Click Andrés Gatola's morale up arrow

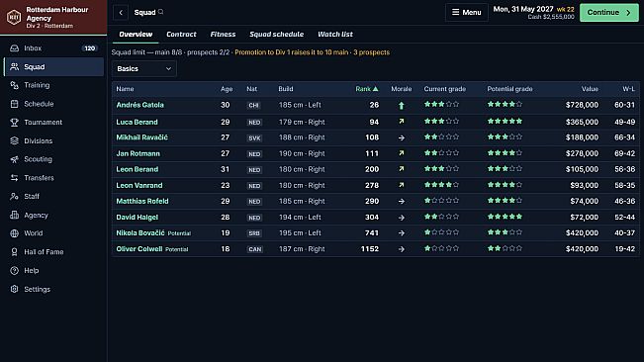tap(402, 106)
